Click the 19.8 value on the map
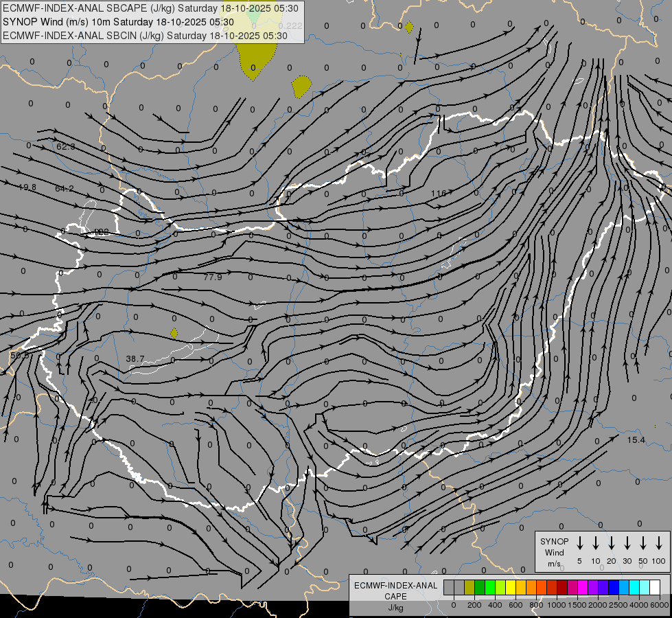672x618 pixels. coord(27,187)
